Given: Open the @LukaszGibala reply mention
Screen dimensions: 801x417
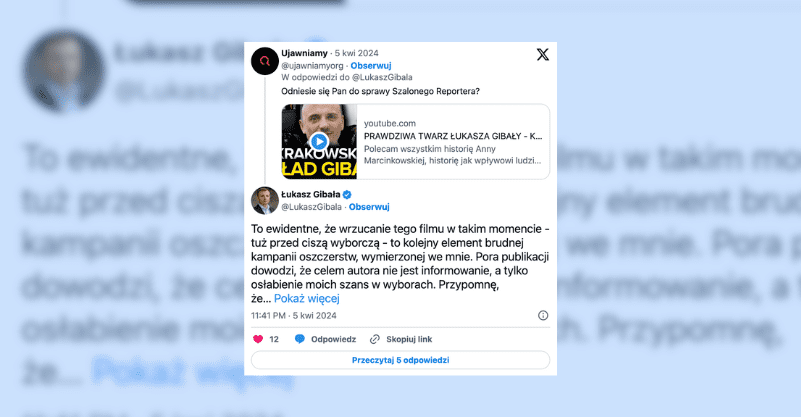Looking at the screenshot, I should click(x=382, y=77).
